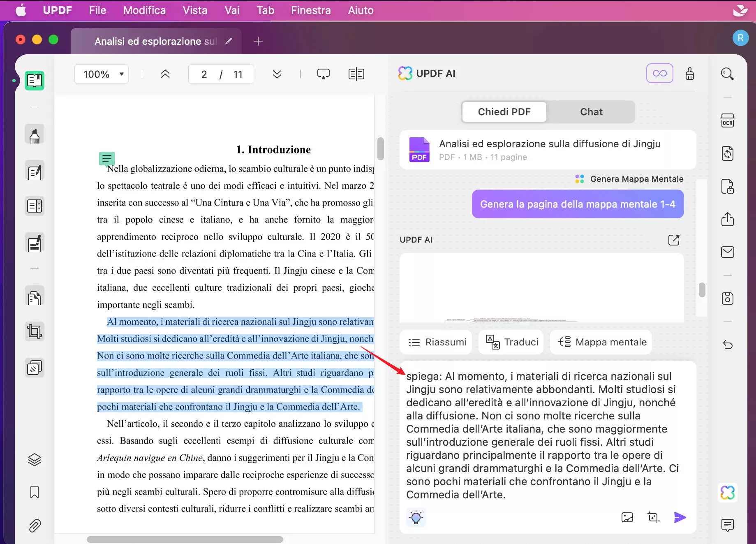Click the R user avatar
The height and width of the screenshot is (544, 756).
[x=740, y=38]
